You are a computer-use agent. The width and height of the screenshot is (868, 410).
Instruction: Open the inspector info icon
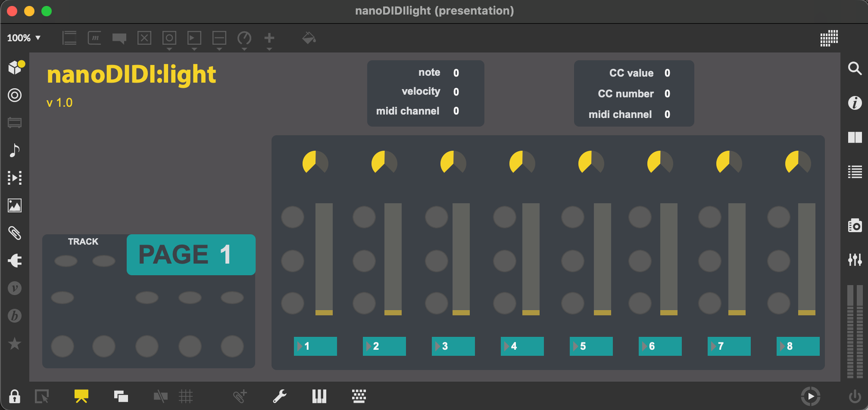854,102
